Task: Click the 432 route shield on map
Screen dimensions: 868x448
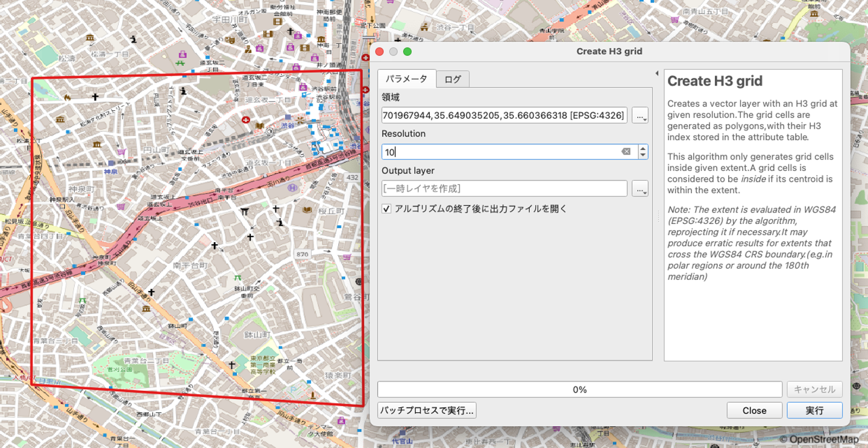Action: point(353,177)
